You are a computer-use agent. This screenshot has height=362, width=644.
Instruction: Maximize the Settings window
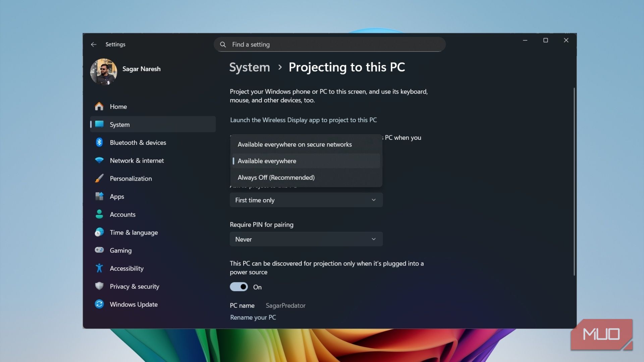[545, 40]
